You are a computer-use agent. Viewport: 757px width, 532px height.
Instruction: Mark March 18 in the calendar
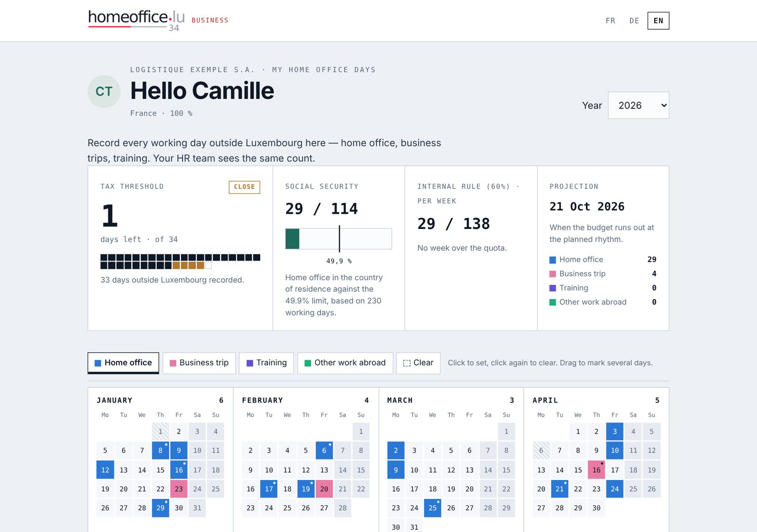(x=432, y=489)
